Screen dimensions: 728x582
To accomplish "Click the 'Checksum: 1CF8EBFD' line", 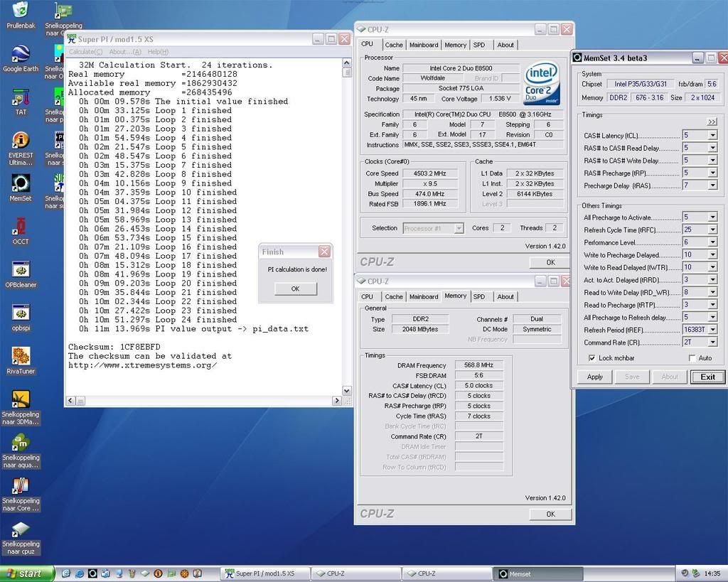I will (114, 347).
